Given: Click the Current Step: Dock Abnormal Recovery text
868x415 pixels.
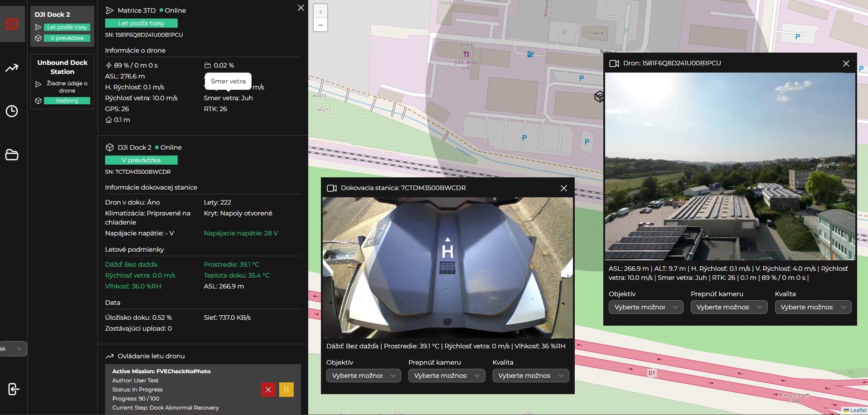Looking at the screenshot, I should pyautogui.click(x=165, y=408).
